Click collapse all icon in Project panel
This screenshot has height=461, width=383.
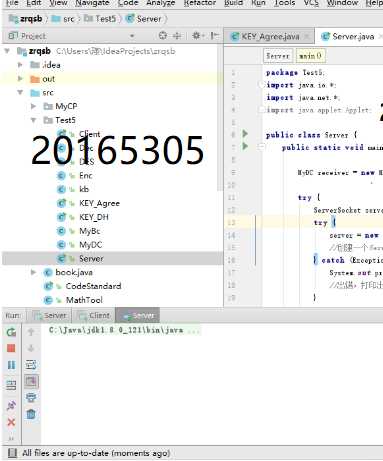point(177,35)
